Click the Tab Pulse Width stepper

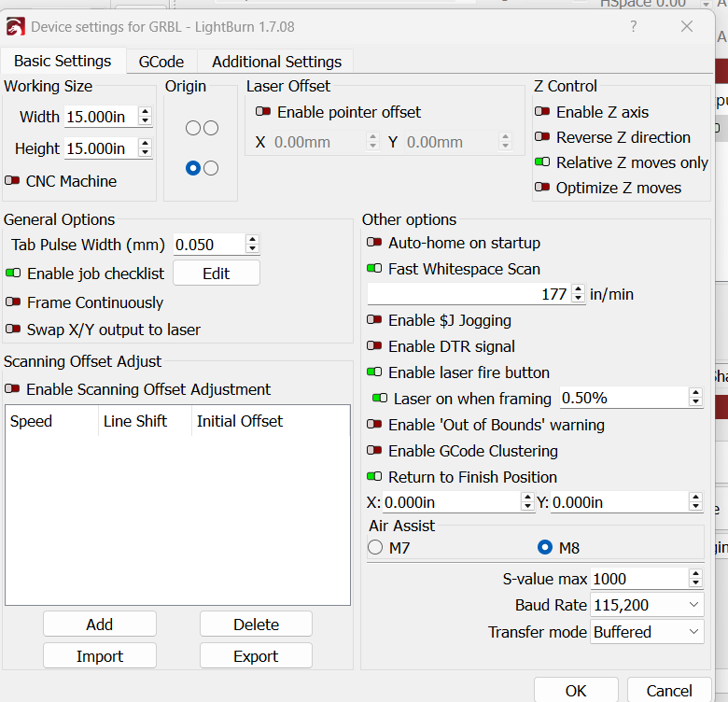point(252,245)
